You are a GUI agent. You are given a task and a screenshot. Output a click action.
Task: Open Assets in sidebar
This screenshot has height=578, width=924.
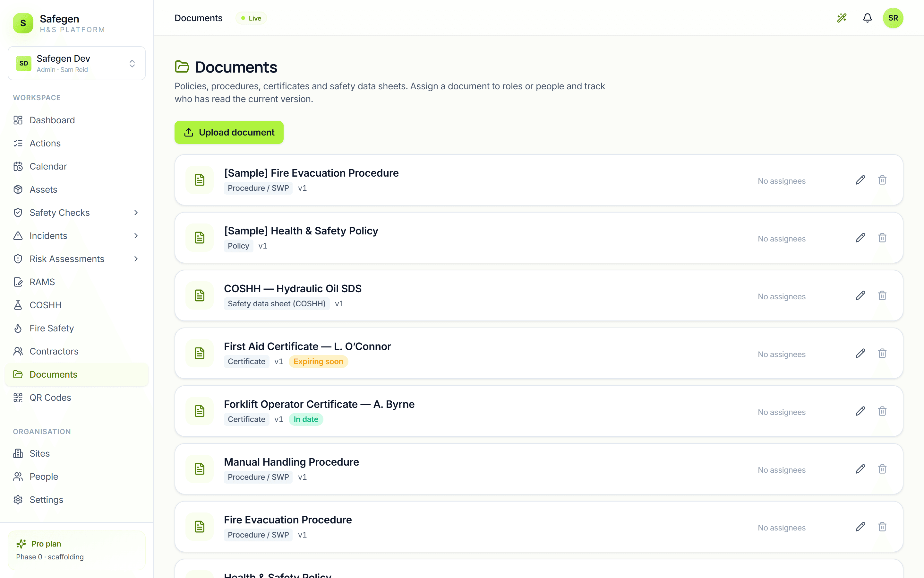77,189
